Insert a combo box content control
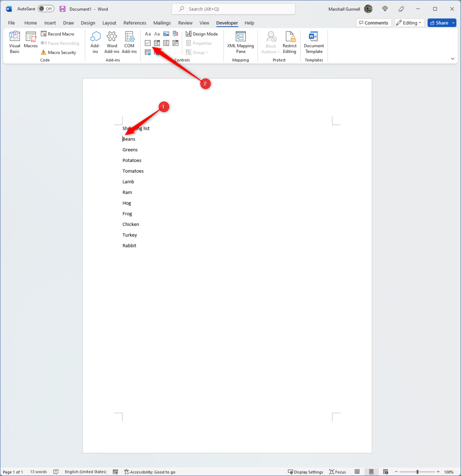Screen dimensions: 461x476 [x=157, y=43]
